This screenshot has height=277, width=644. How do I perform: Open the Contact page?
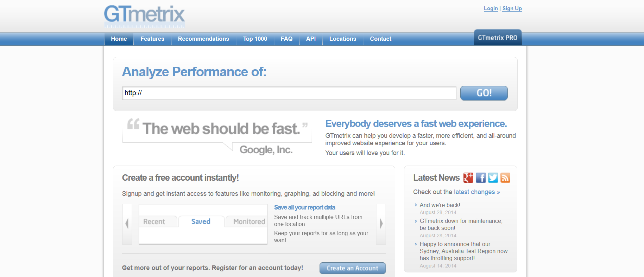[381, 39]
